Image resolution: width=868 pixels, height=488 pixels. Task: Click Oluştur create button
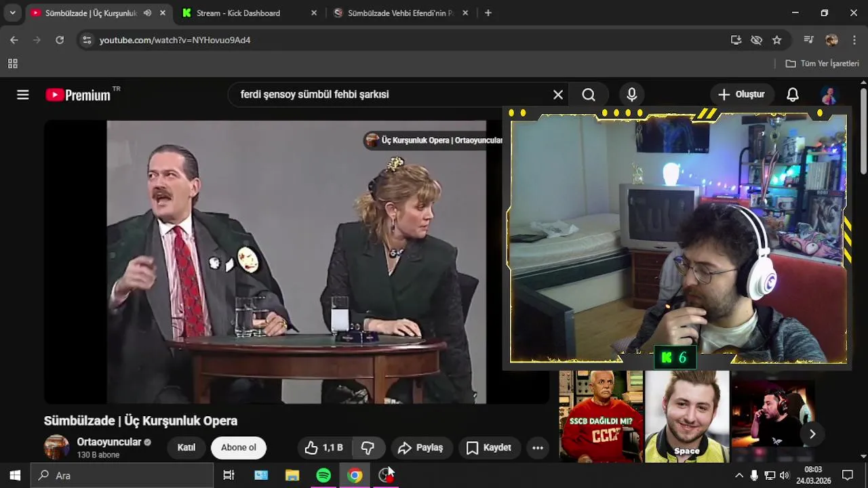pyautogui.click(x=741, y=95)
